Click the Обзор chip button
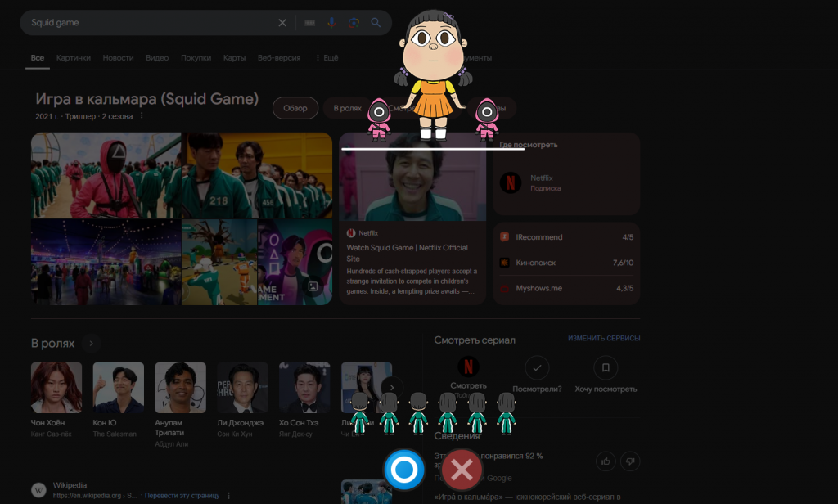Screen dimensions: 838x504 click(295, 108)
